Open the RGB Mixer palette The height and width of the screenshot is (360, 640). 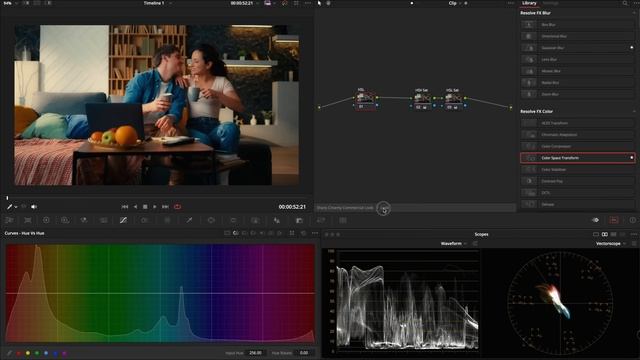(x=84, y=220)
